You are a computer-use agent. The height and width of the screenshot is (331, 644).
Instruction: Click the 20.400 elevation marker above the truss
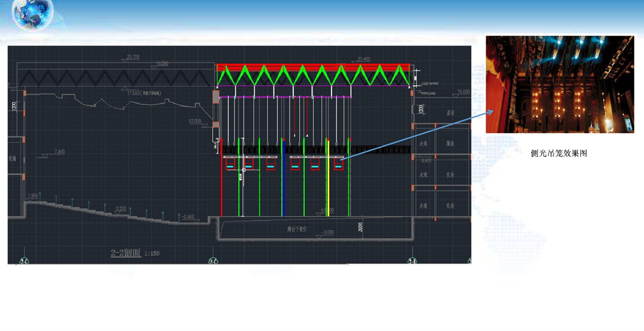(x=364, y=59)
